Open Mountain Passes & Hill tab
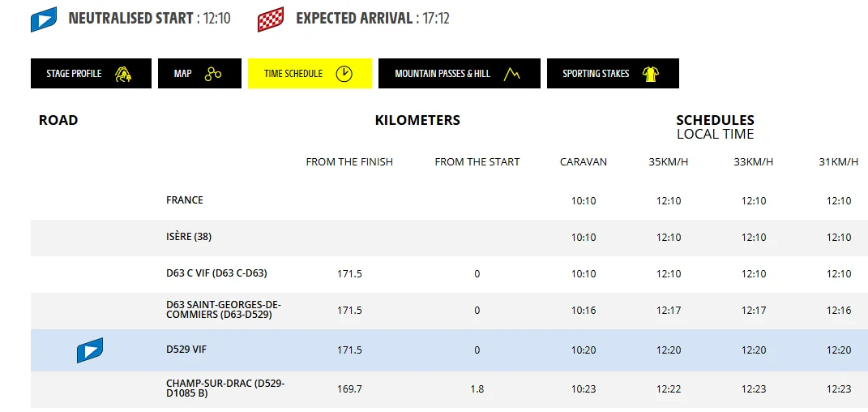The width and height of the screenshot is (868, 412). click(459, 74)
